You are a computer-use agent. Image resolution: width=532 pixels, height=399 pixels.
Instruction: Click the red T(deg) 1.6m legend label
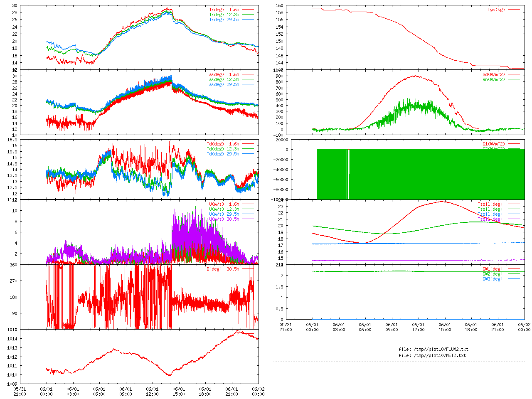pyautogui.click(x=224, y=10)
